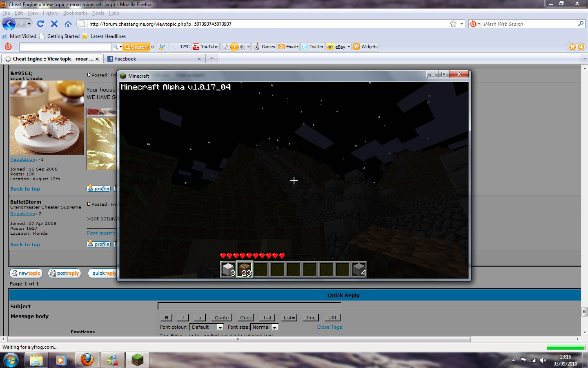The height and width of the screenshot is (368, 588).
Task: Go to home page via house icon
Action: click(68, 24)
